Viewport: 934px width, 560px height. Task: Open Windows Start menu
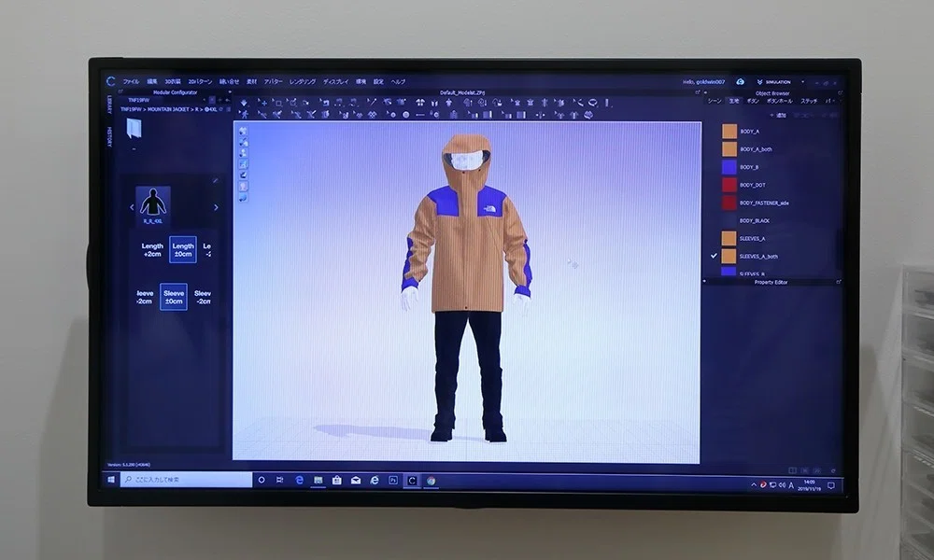click(111, 479)
